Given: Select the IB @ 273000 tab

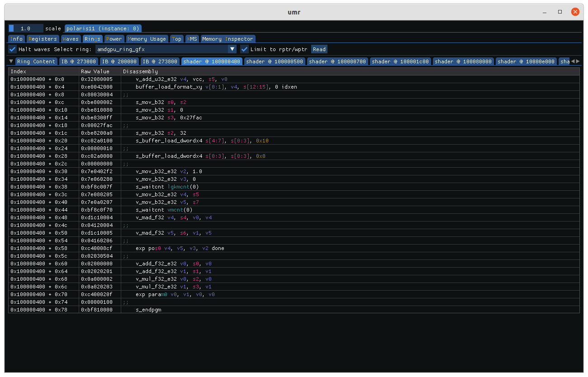Looking at the screenshot, I should [x=79, y=61].
